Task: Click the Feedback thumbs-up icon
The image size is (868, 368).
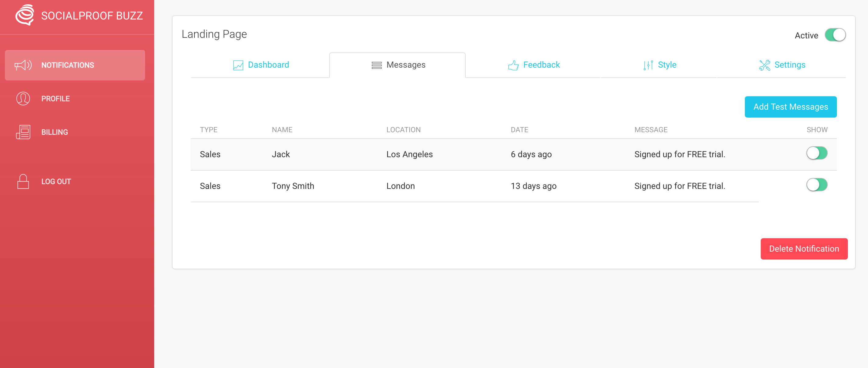Action: [513, 65]
